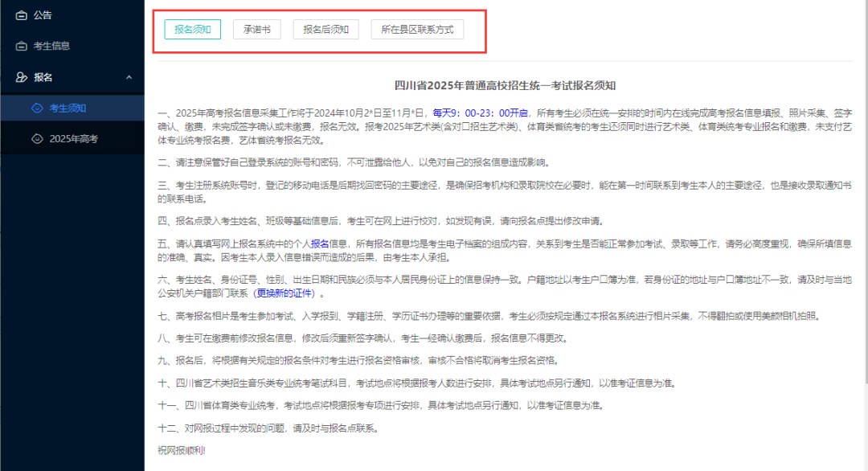View 所在县区联系方式 contact information
Viewport: 868px width, 471px height.
pyautogui.click(x=417, y=28)
